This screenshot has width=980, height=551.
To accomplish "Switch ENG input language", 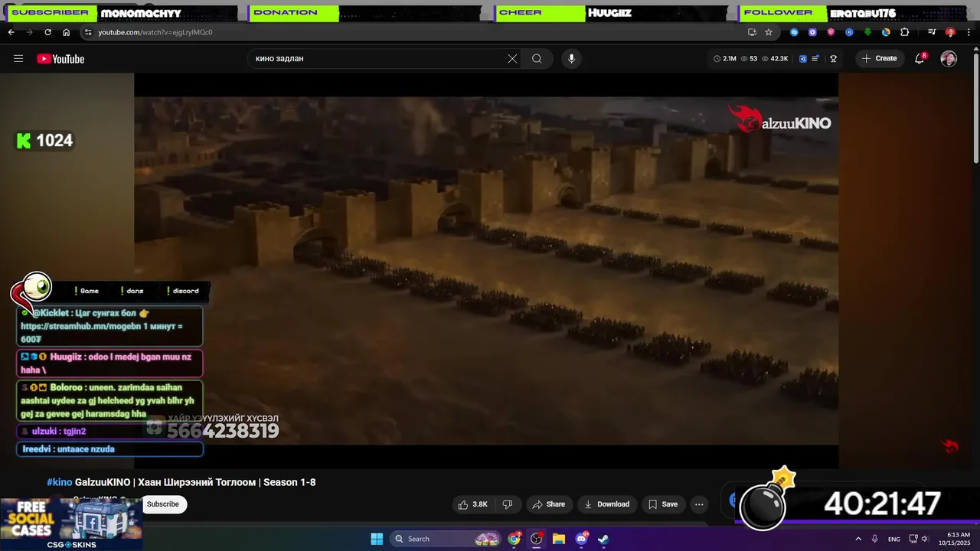I will [x=894, y=539].
